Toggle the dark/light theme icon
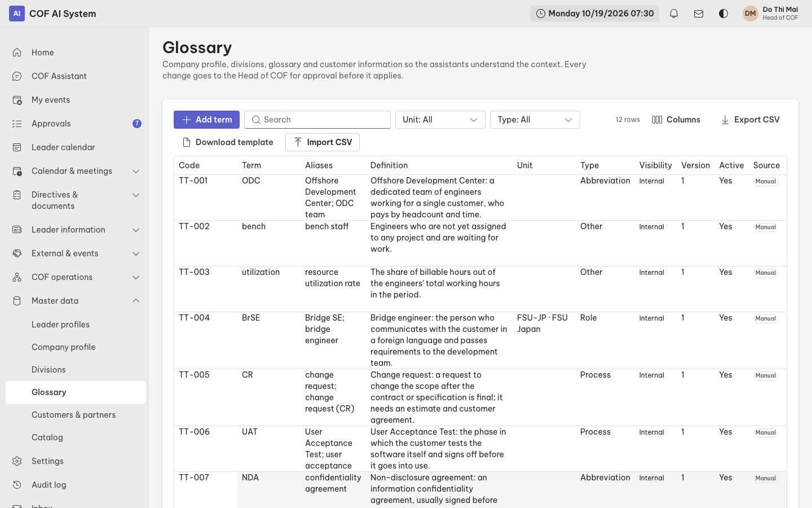 pyautogui.click(x=723, y=14)
